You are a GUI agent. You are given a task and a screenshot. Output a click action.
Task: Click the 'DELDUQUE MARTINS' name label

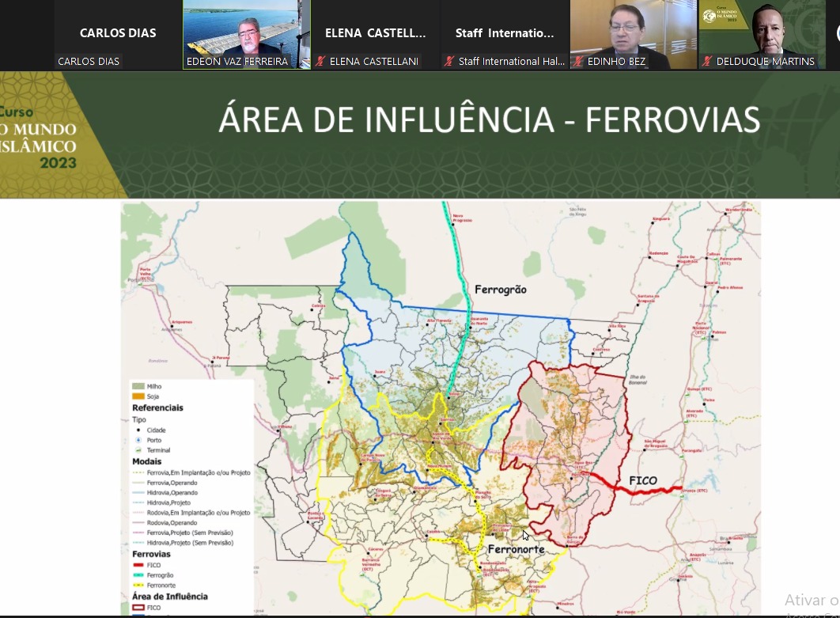click(766, 61)
